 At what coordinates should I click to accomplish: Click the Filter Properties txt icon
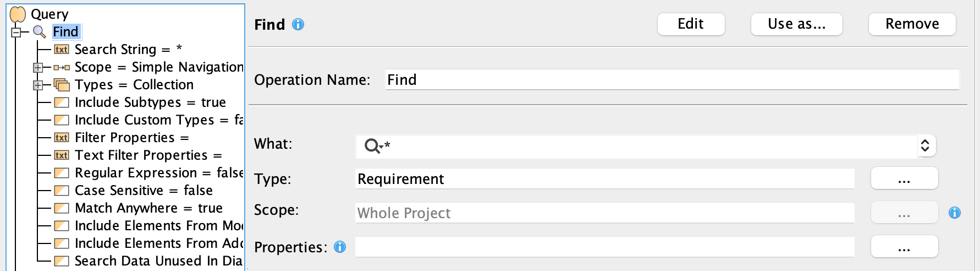(x=62, y=138)
